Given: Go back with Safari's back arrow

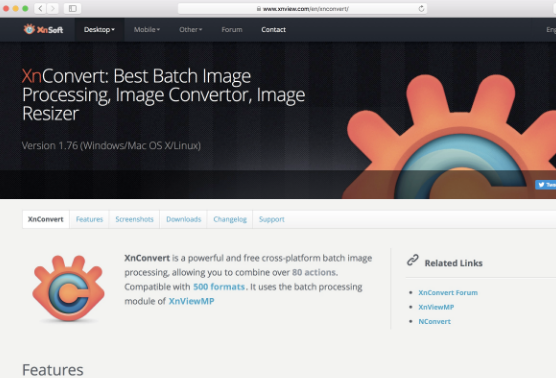Looking at the screenshot, I should (40, 9).
